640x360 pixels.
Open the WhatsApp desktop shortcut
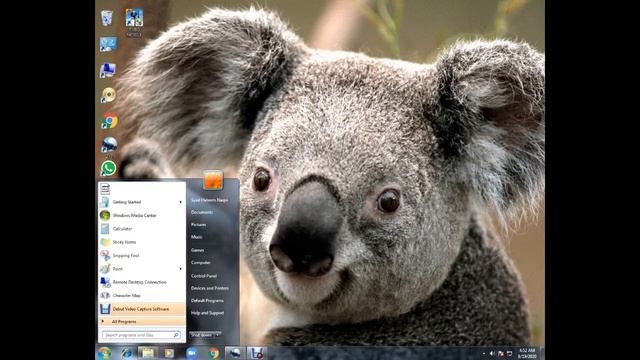click(109, 168)
